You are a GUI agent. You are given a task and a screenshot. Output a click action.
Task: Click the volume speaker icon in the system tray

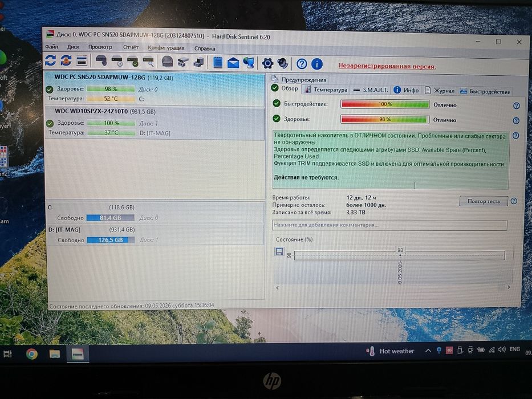pyautogui.click(x=502, y=349)
